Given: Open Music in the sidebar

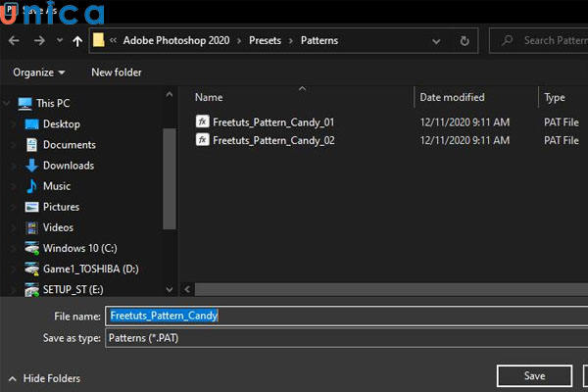Looking at the screenshot, I should pos(57,186).
